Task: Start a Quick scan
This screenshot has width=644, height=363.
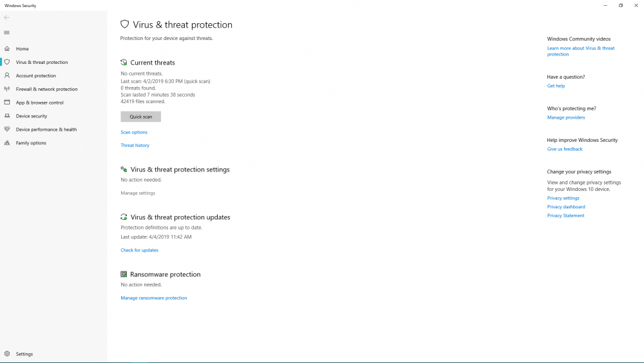Action: tap(140, 117)
